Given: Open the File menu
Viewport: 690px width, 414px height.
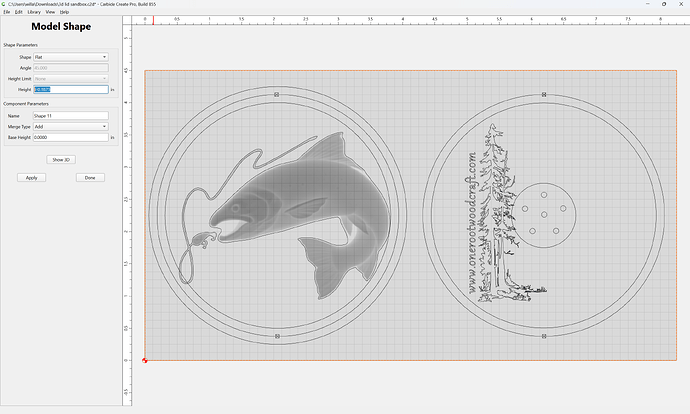Looking at the screenshot, I should tap(7, 12).
